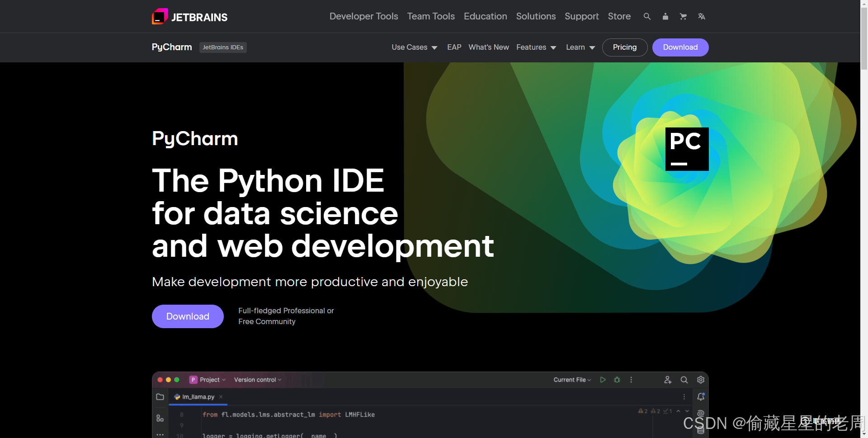Click the JetBrains logo
Screen dimensions: 868x438
(189, 17)
